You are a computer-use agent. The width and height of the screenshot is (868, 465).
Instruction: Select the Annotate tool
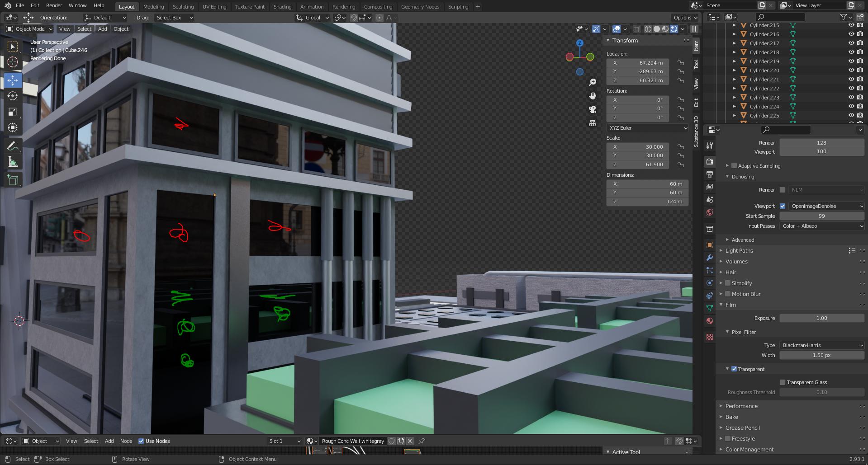coord(13,145)
